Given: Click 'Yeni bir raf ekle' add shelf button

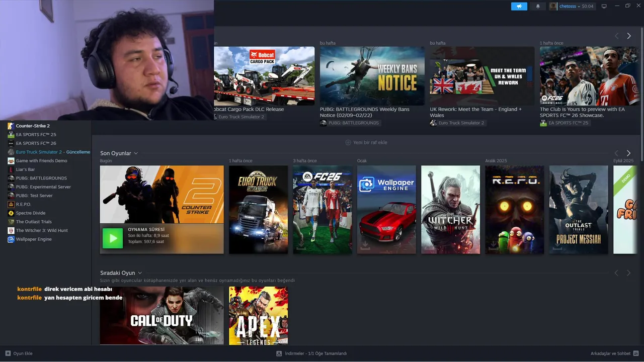Looking at the screenshot, I should 366,142.
